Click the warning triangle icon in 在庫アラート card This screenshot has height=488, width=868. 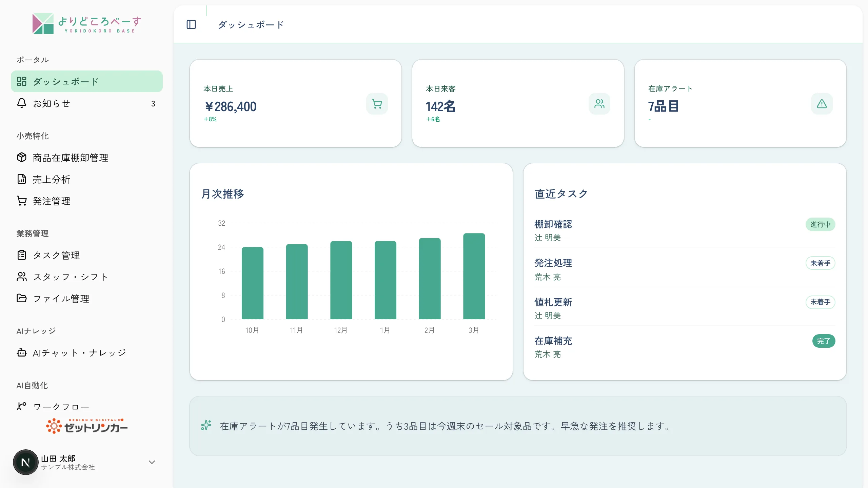pyautogui.click(x=822, y=104)
